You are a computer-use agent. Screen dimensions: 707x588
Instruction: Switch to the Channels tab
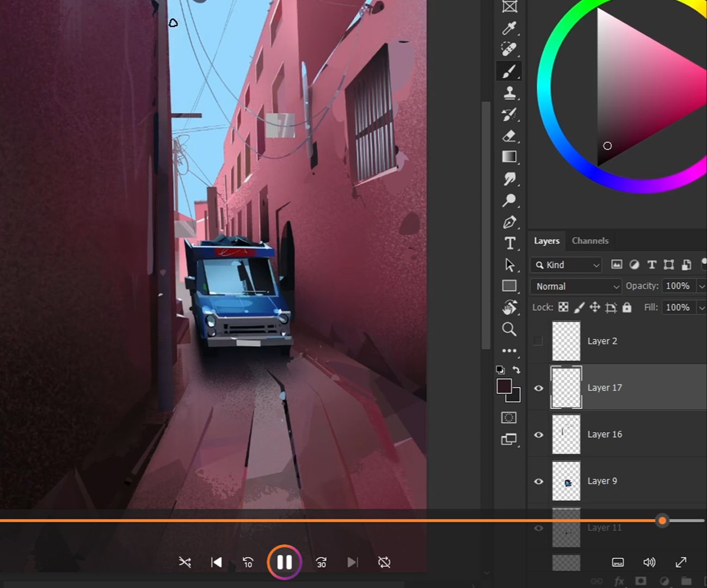(x=590, y=241)
